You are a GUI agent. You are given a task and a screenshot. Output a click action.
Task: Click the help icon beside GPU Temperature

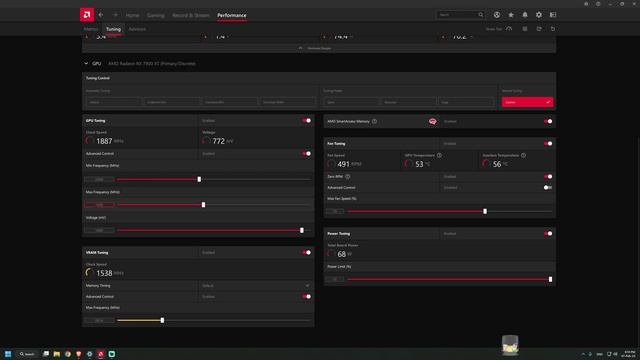tap(439, 155)
